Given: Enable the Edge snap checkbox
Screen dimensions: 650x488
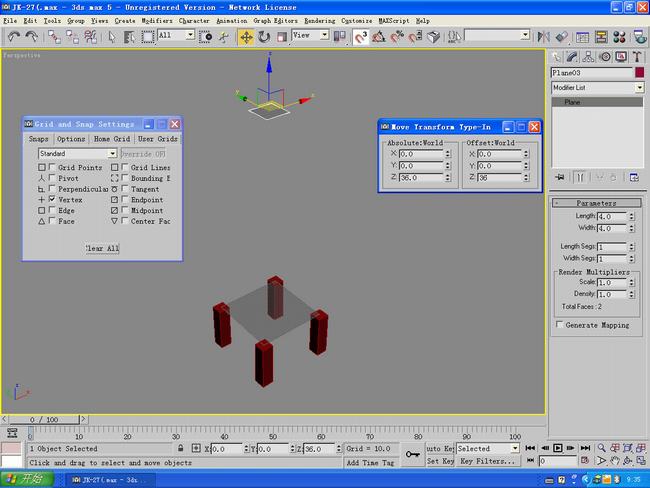Looking at the screenshot, I should point(52,210).
